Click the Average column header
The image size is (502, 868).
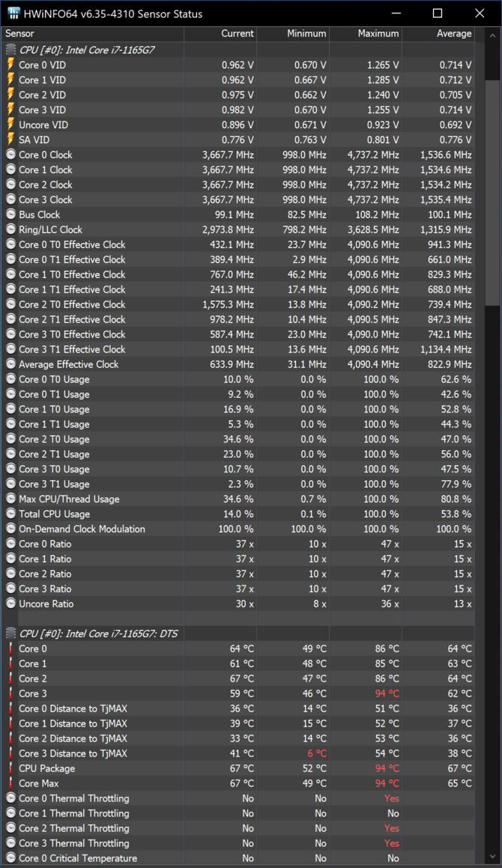438,34
